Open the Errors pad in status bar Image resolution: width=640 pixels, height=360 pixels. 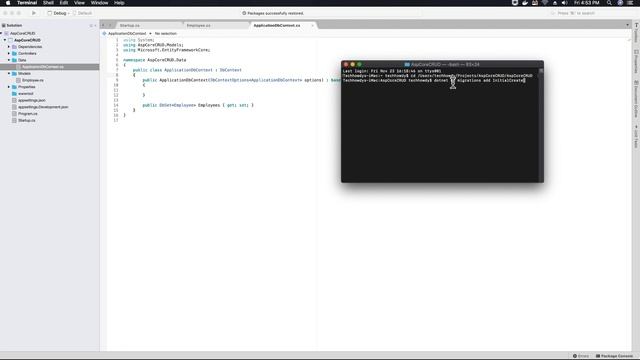[x=581, y=356]
